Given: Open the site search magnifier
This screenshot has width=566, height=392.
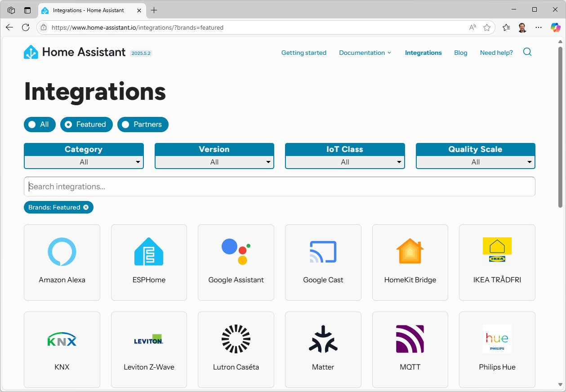Looking at the screenshot, I should pos(527,52).
